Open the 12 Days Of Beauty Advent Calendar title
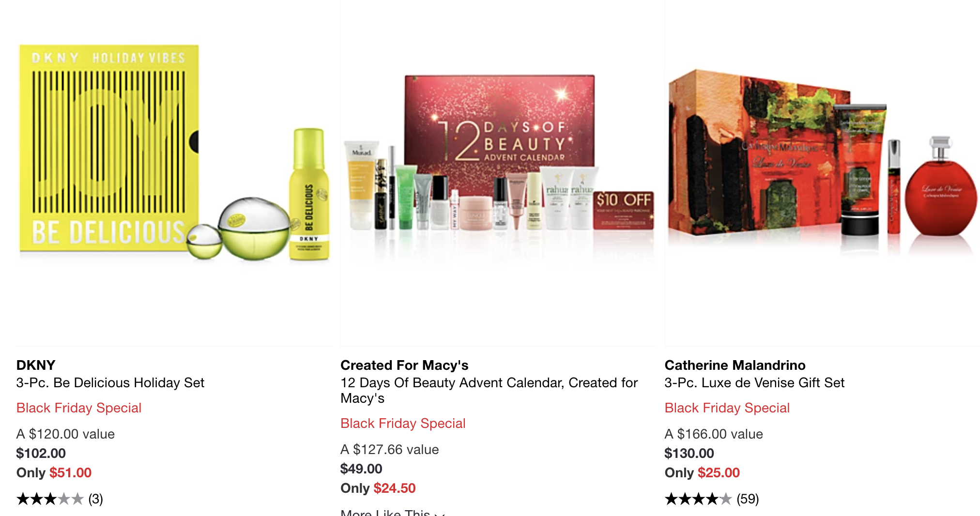This screenshot has height=516, width=980. pyautogui.click(x=489, y=390)
